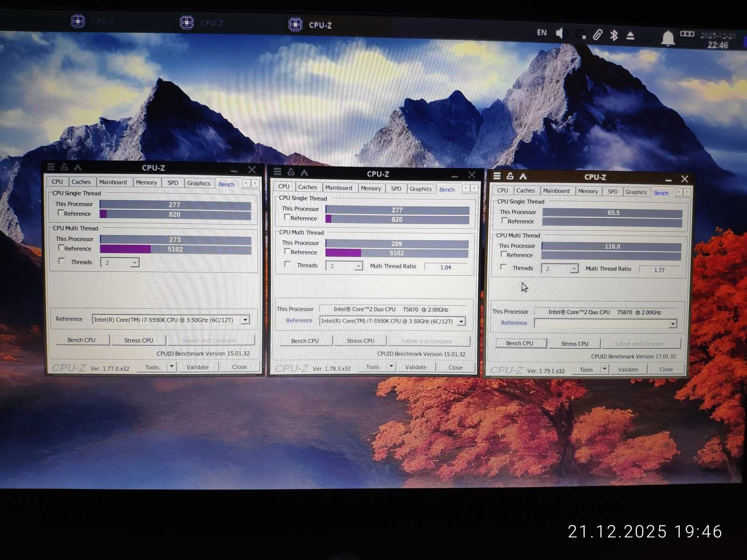Image resolution: width=747 pixels, height=560 pixels.
Task: Enable the Threads checkbox in CPU-Z 1.77
Action: click(62, 261)
